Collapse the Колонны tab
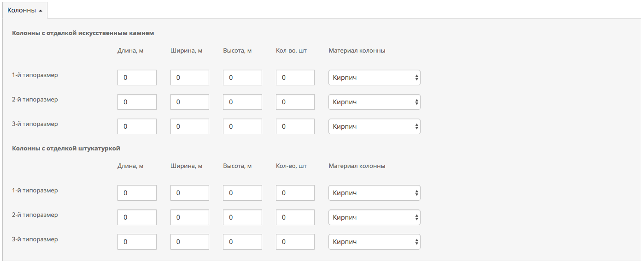The height and width of the screenshot is (263, 644). point(25,10)
